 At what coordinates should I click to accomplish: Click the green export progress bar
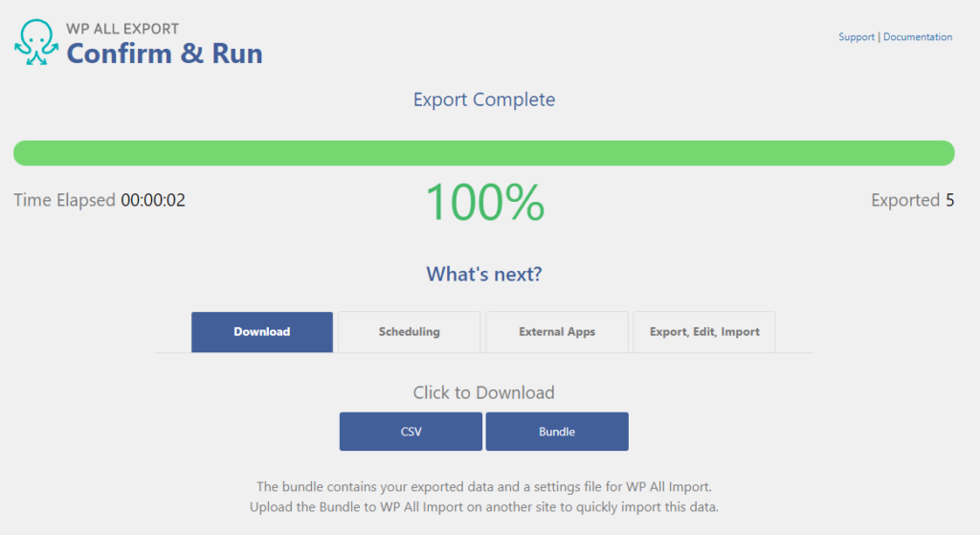pyautogui.click(x=483, y=153)
